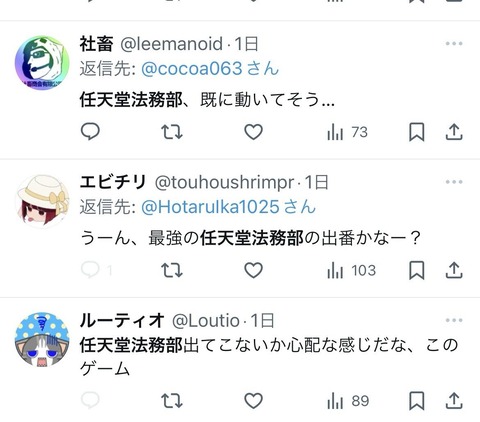Like the 社畜 @leemanoid tweet

(253, 132)
